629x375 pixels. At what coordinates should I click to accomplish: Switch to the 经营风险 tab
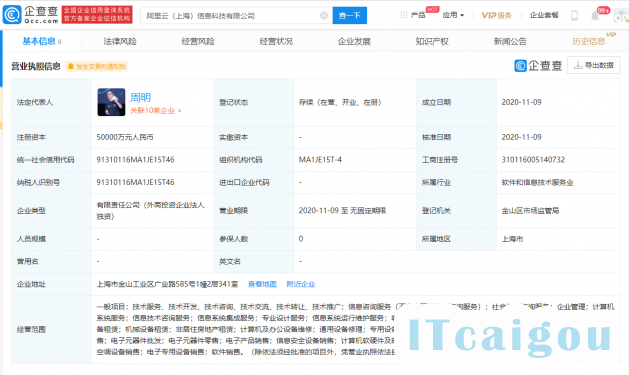pyautogui.click(x=198, y=41)
